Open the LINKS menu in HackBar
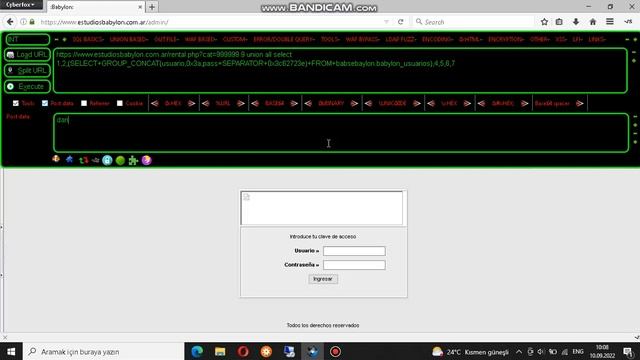Screen dimensions: 640x360 click(597, 40)
